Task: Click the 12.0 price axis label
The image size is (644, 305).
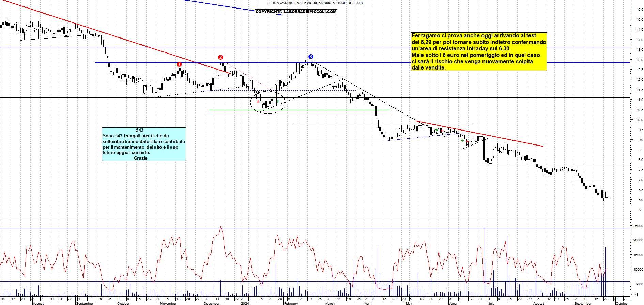Action: [640, 80]
